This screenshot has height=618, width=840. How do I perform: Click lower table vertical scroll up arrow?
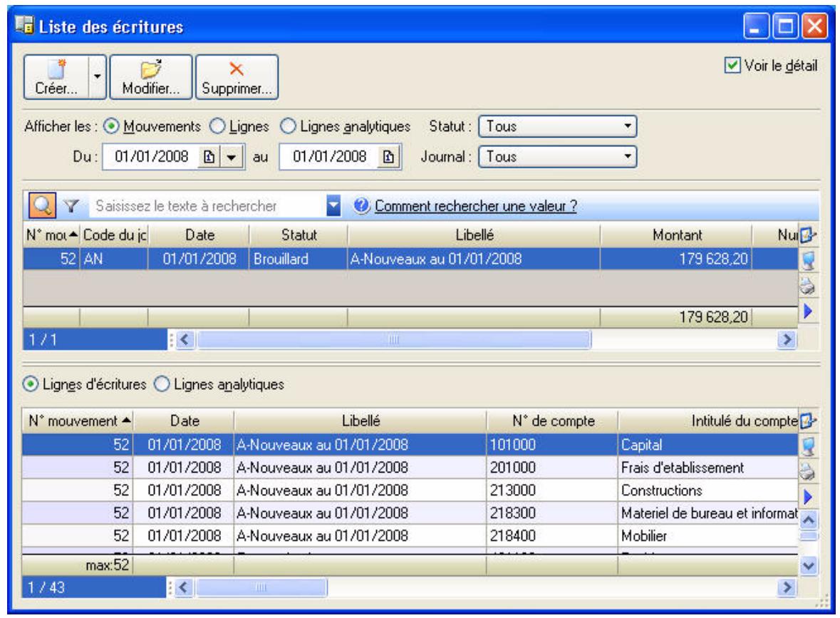tap(809, 520)
